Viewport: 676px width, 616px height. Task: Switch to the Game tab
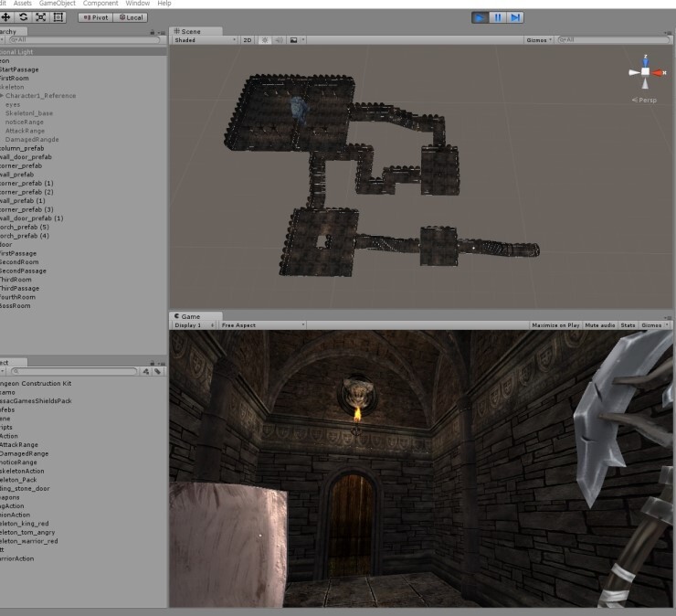coord(195,316)
